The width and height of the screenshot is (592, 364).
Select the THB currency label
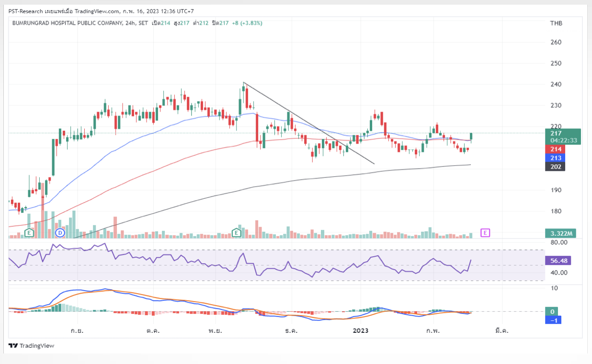[556, 23]
